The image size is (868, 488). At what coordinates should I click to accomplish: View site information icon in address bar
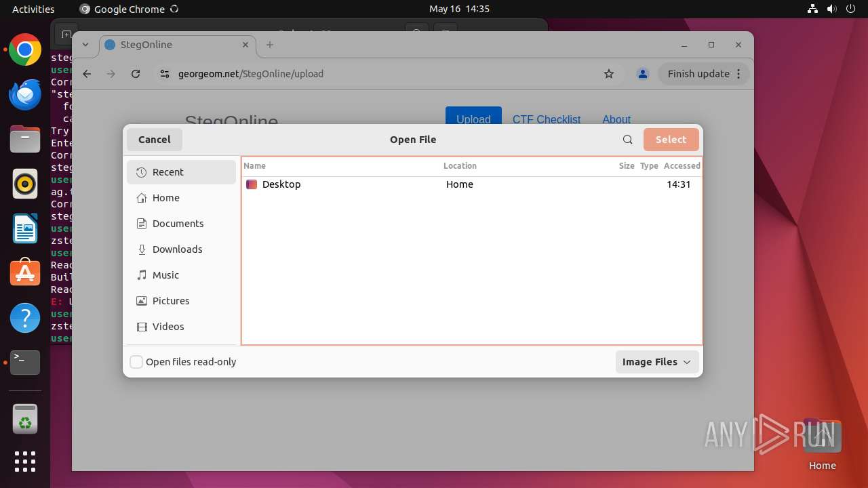[165, 74]
